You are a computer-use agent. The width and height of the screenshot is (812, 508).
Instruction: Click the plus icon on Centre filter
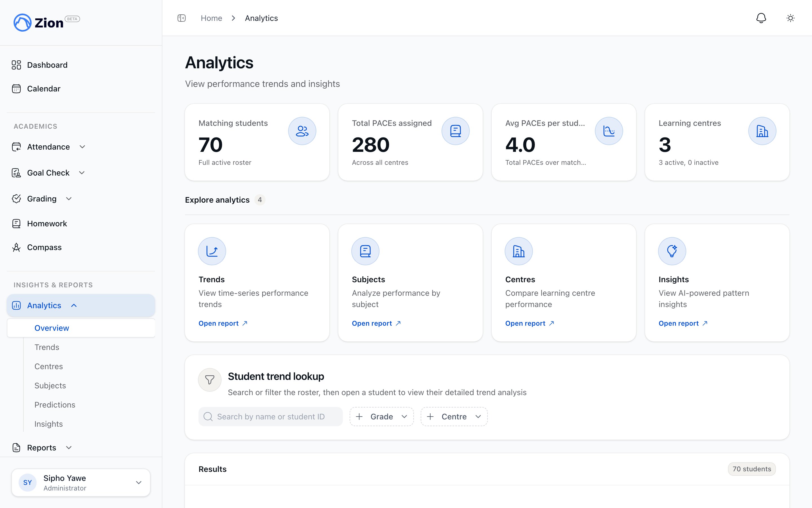tap(430, 417)
